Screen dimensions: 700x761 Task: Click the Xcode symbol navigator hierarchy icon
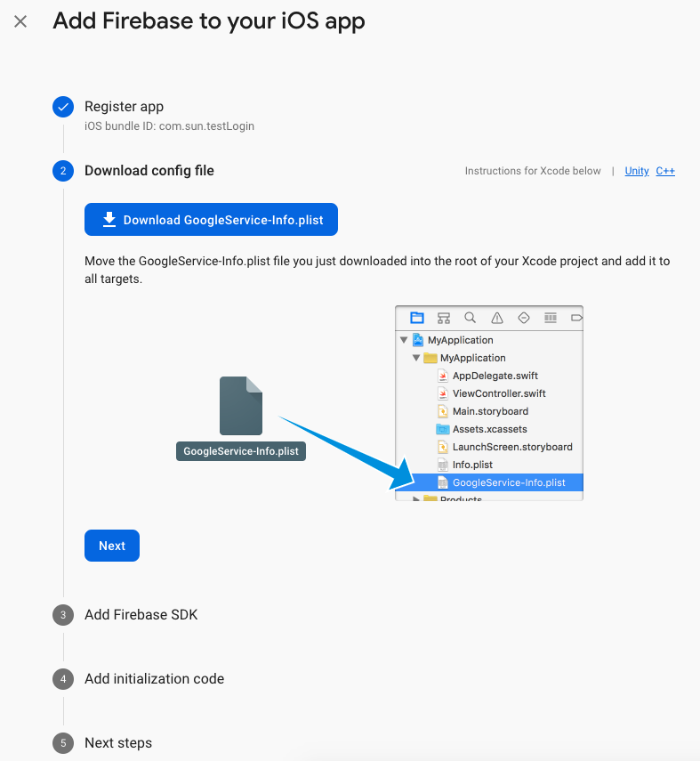coord(444,318)
